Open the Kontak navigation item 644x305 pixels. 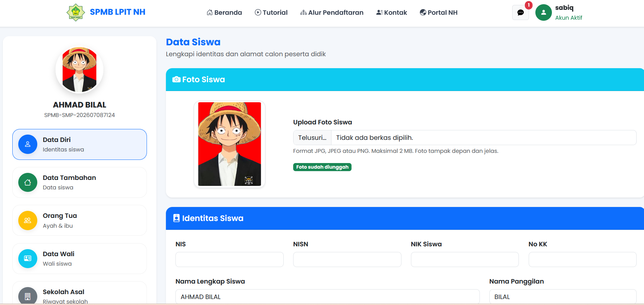pos(392,13)
